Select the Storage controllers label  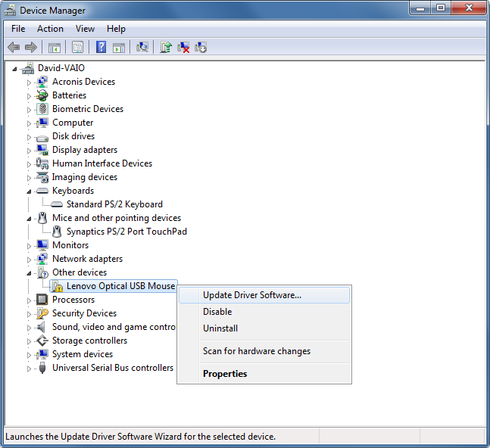(89, 341)
